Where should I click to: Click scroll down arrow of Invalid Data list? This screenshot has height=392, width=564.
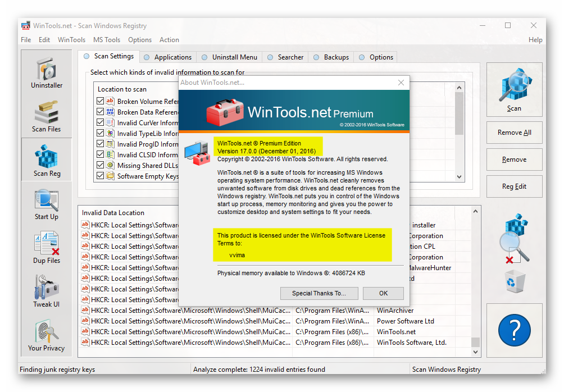[475, 352]
